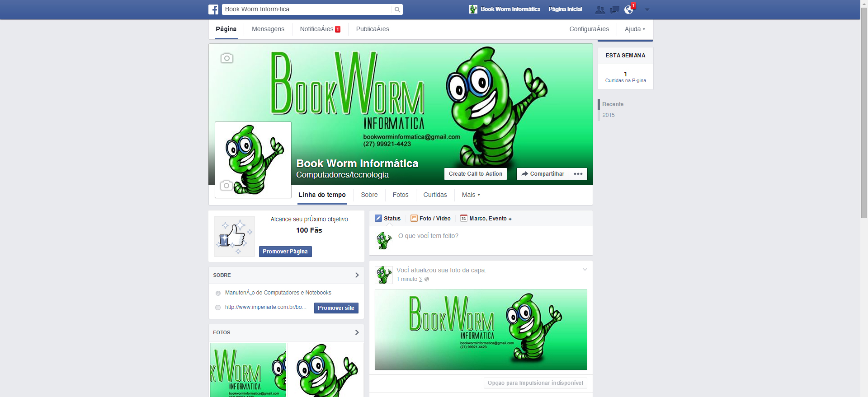Go to the Curtidas tab
Viewport: 868px width, 397px height.
[x=435, y=195]
